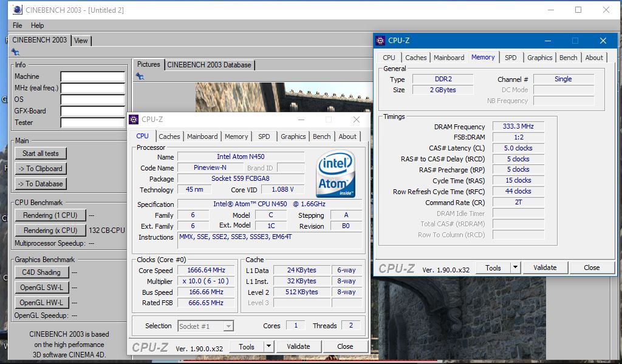Click the 333.3 MHz DRAM frequency value
Screen dimensions: 622x364
518,126
